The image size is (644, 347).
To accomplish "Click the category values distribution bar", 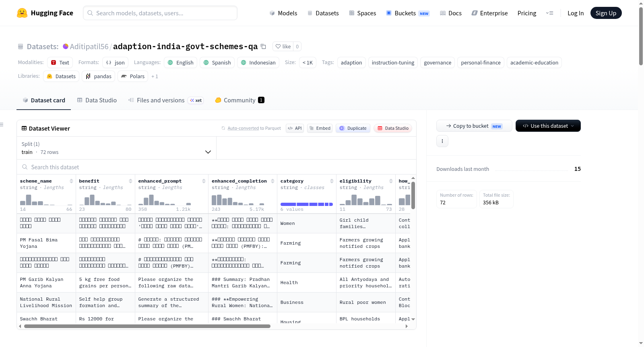I will [x=306, y=204].
